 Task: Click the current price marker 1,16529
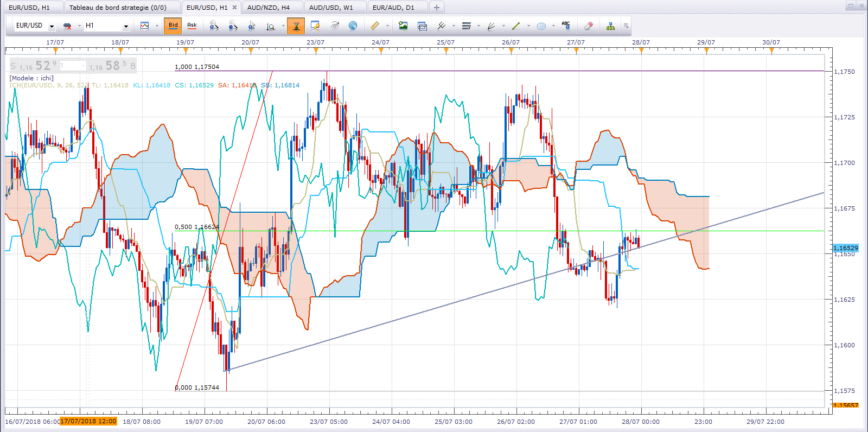[x=846, y=248]
